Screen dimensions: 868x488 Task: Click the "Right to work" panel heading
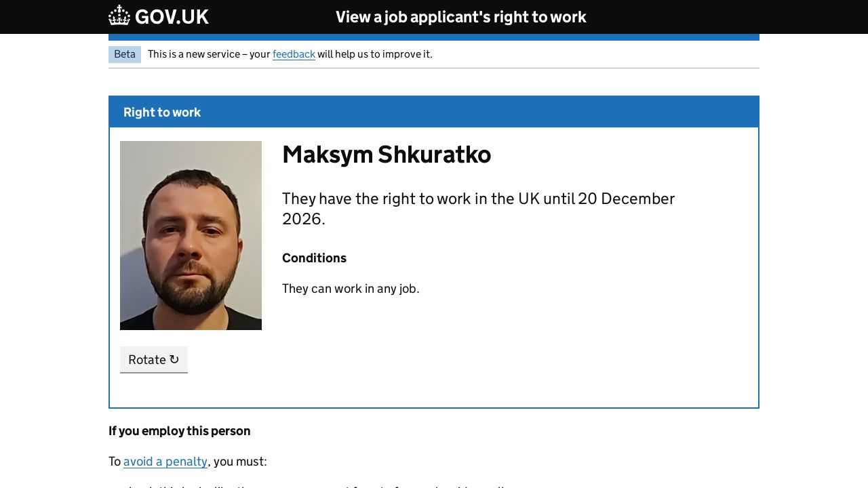coord(162,113)
